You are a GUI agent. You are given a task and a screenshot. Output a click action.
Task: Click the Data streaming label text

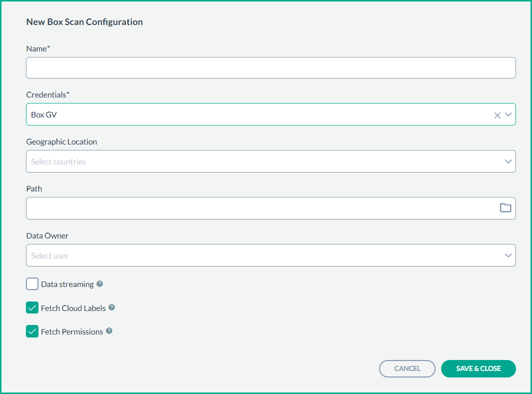pyautogui.click(x=67, y=284)
